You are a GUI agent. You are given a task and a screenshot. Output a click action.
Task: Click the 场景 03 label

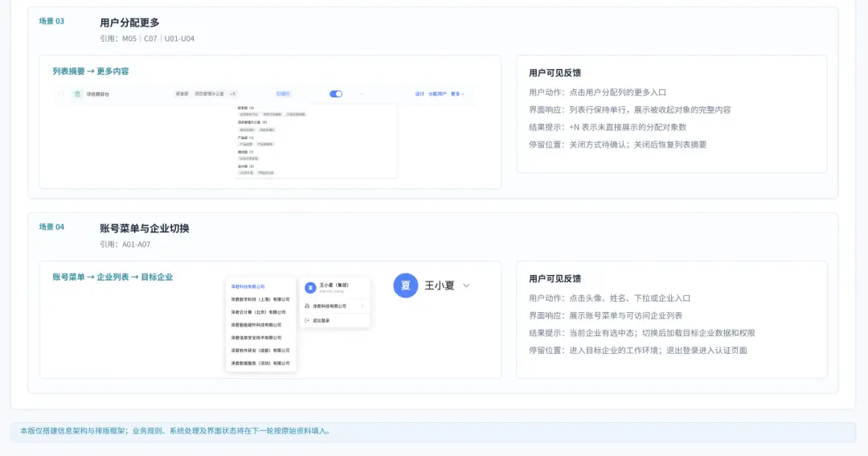[x=51, y=21]
